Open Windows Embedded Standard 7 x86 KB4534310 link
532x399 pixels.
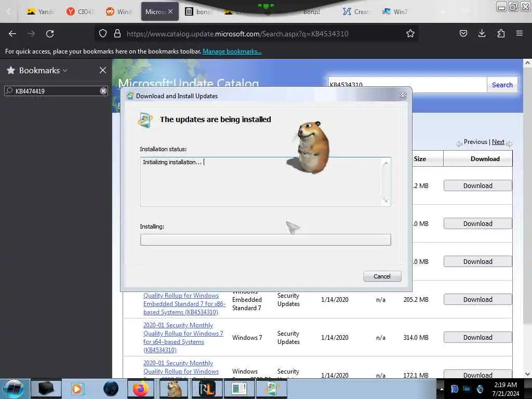pyautogui.click(x=184, y=303)
